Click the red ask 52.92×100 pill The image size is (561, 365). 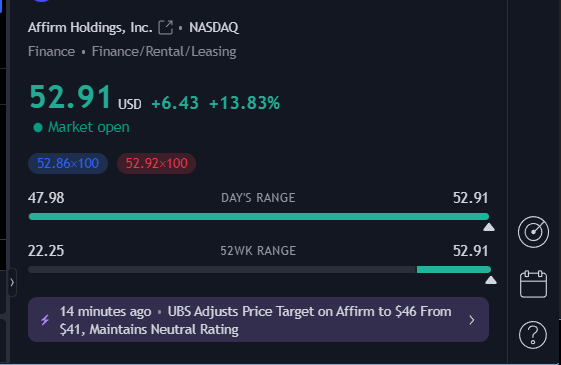(x=156, y=164)
